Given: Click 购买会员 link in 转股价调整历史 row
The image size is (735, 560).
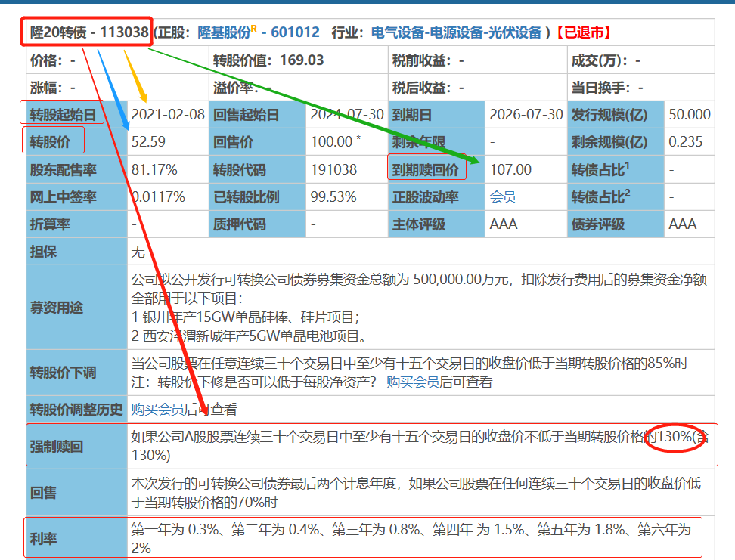Looking at the screenshot, I should click(157, 410).
